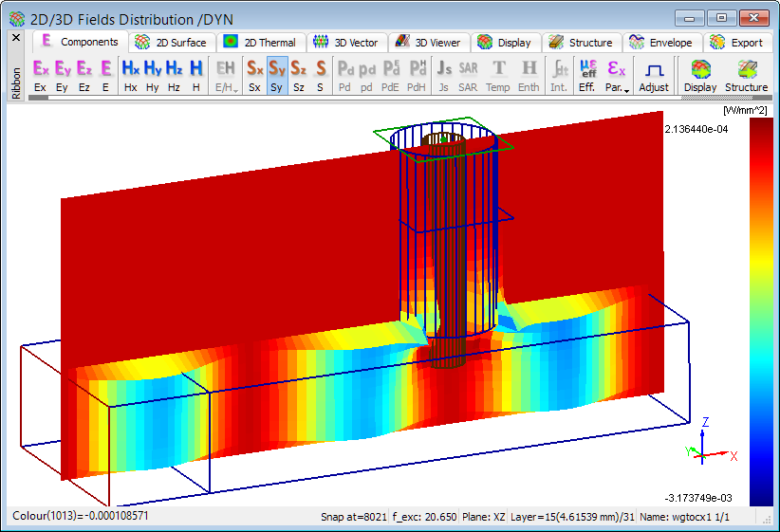This screenshot has width=780, height=532.
Task: Collapse the Ribbon with the X button
Action: coord(15,38)
